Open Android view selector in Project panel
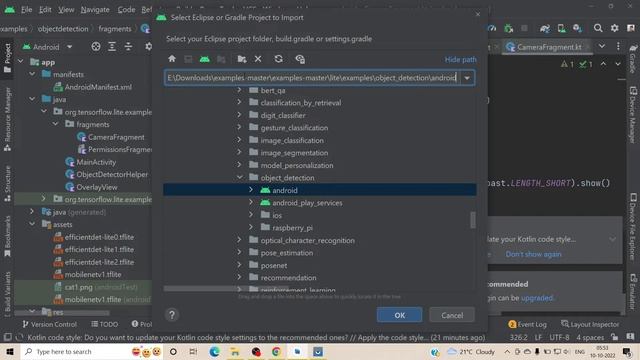This screenshot has width=640, height=360. [x=47, y=47]
